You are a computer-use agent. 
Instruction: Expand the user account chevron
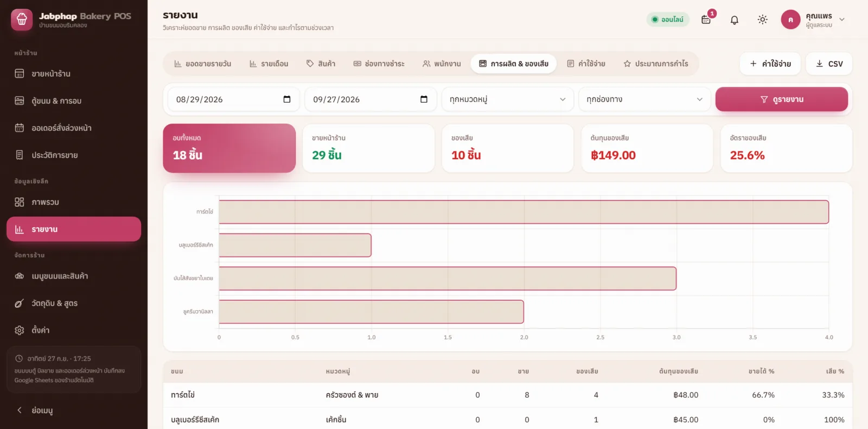click(x=842, y=20)
